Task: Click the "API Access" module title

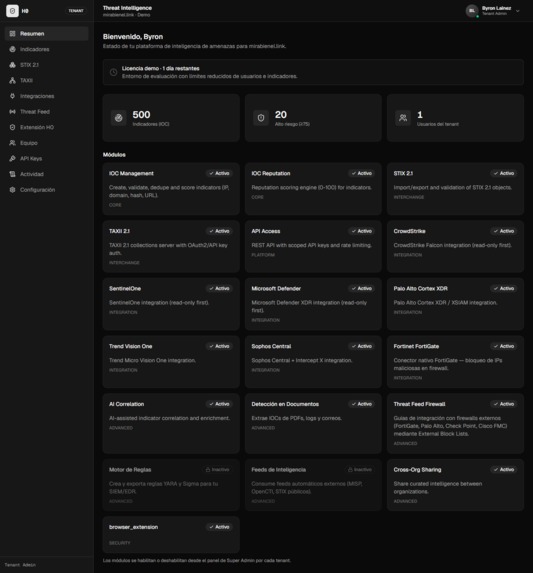Action: click(x=266, y=231)
